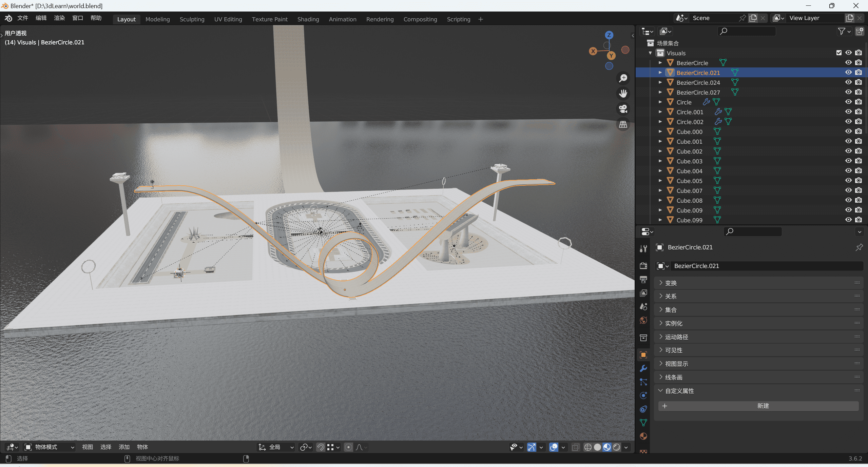868x467 pixels.
Task: Select solid viewport shading
Action: [598, 447]
